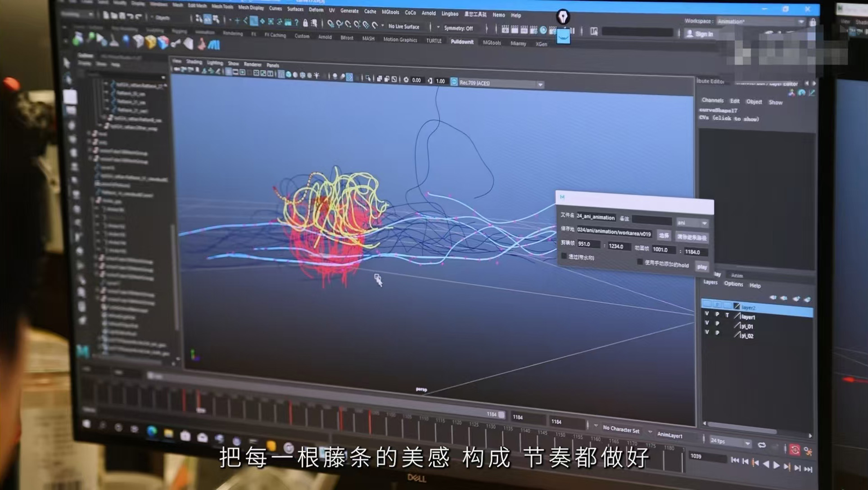Screen dimensions: 868x490
Task: Toggle viewport smooth shade all icon
Action: pyautogui.click(x=289, y=75)
